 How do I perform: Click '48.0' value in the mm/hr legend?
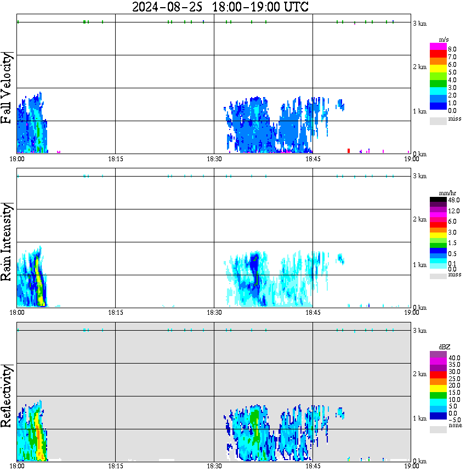pos(454,200)
